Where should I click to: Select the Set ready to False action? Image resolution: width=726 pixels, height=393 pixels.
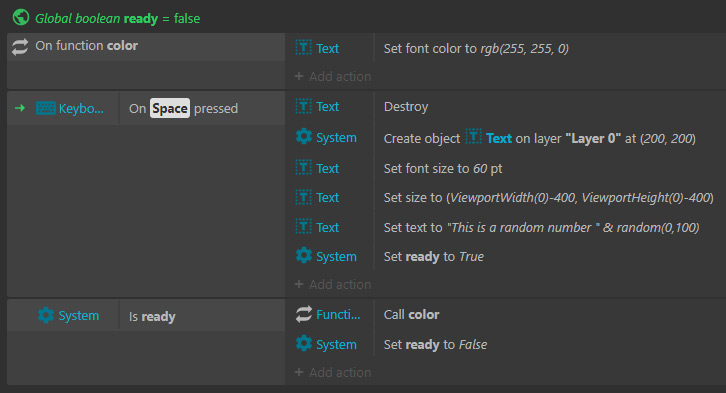435,344
